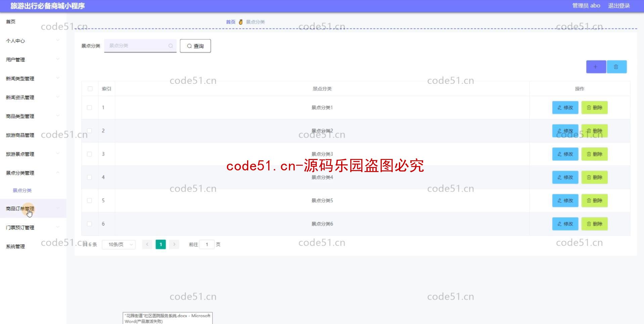Click the breadcrumb separator icon
The height and width of the screenshot is (324, 644).
click(x=240, y=22)
